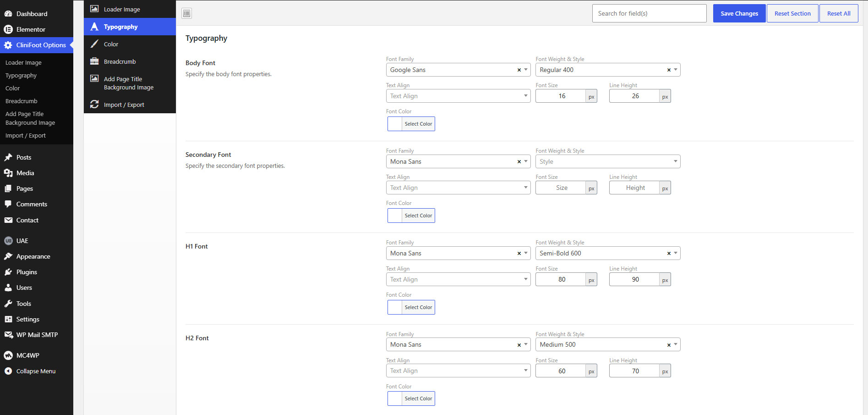Click the Tools wrench icon
This screenshot has height=415, width=868.
tap(8, 304)
